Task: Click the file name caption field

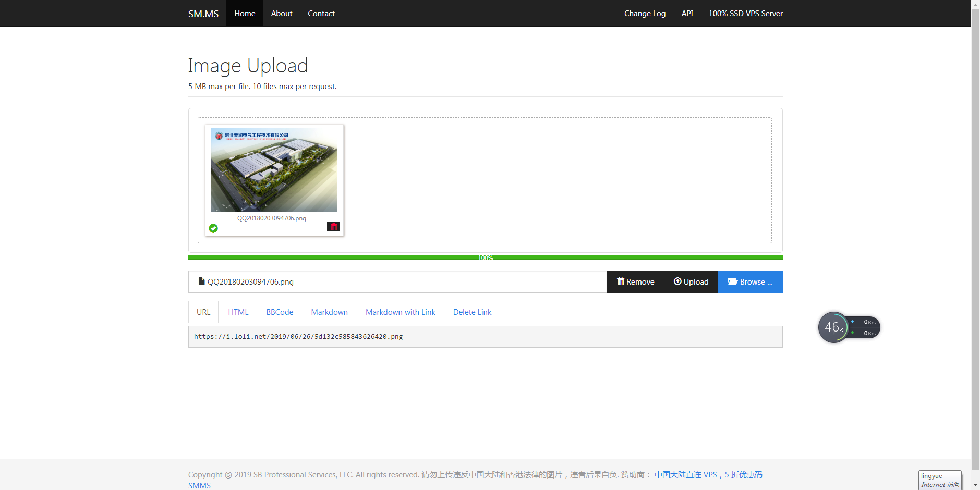Action: point(397,281)
